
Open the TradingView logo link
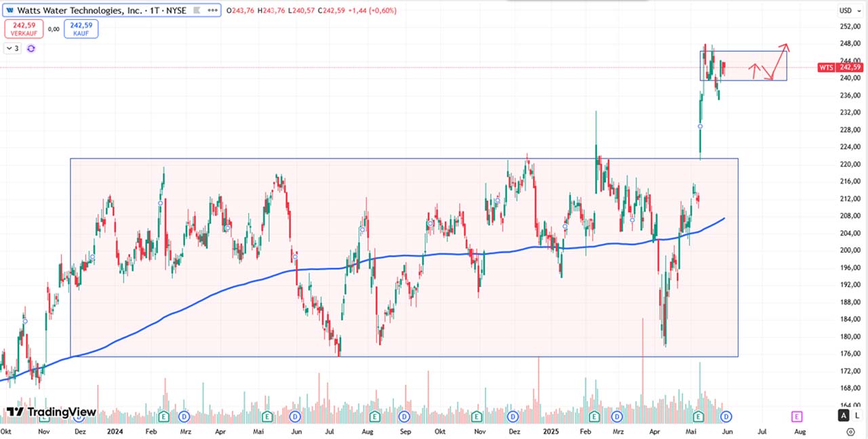click(x=51, y=412)
